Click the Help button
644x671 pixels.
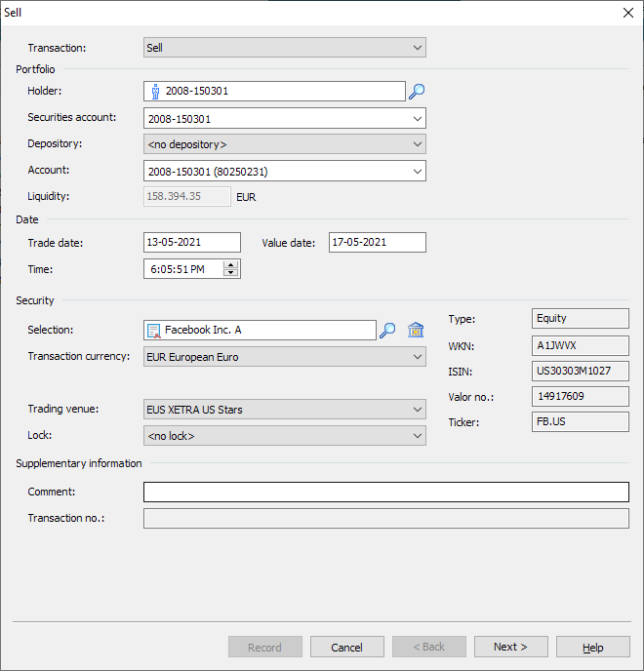[592, 647]
